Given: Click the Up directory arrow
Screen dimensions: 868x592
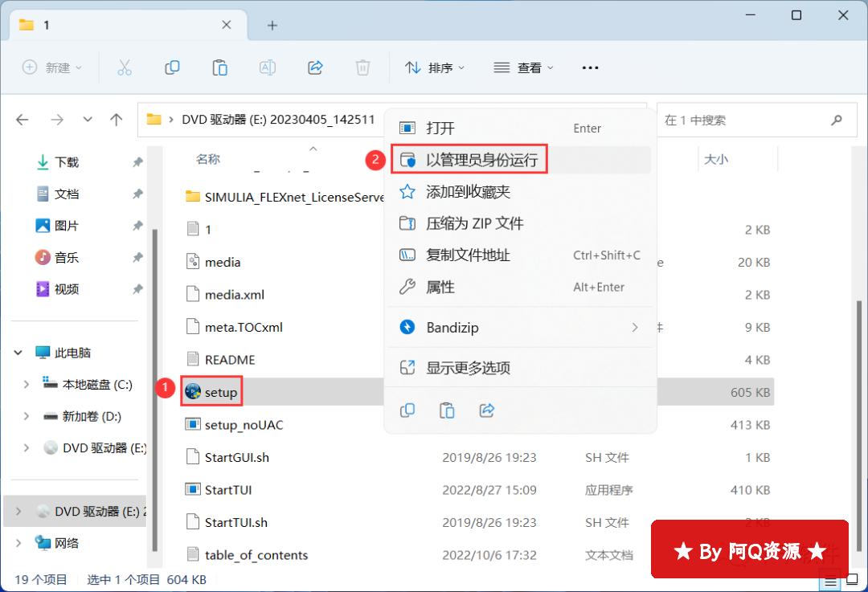Looking at the screenshot, I should tap(117, 120).
